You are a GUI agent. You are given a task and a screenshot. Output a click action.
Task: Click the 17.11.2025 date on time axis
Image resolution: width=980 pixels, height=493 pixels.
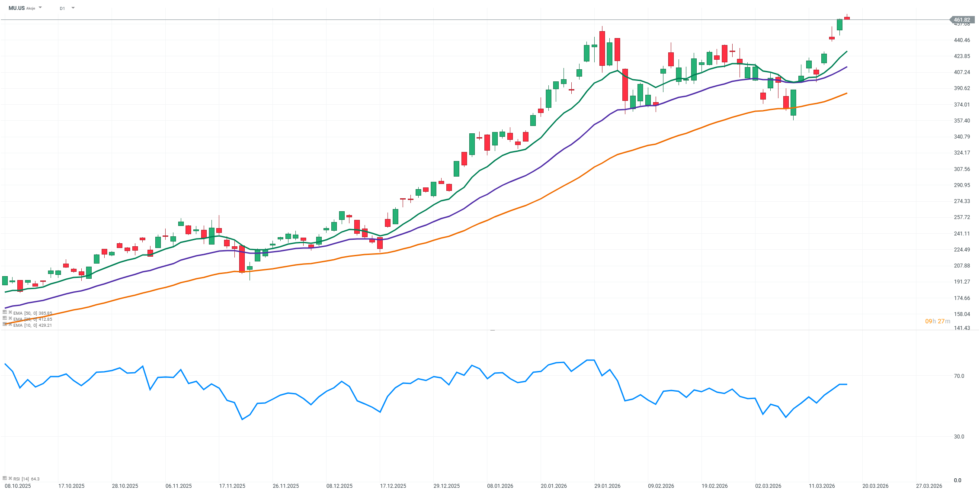tap(232, 486)
